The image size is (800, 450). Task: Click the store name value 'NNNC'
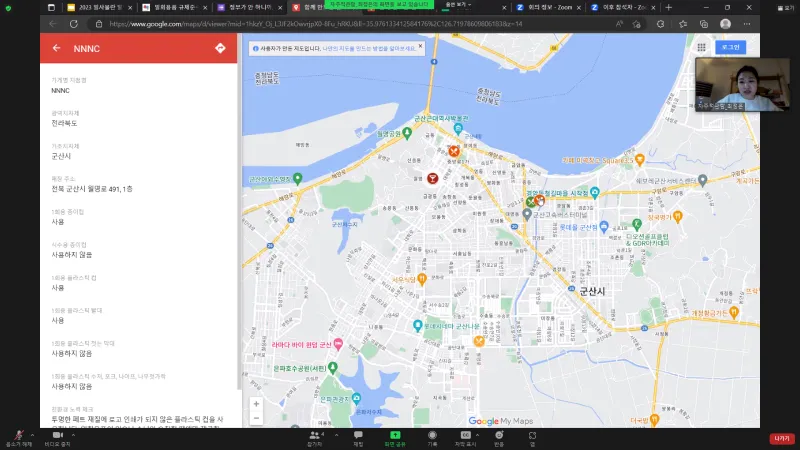60,90
